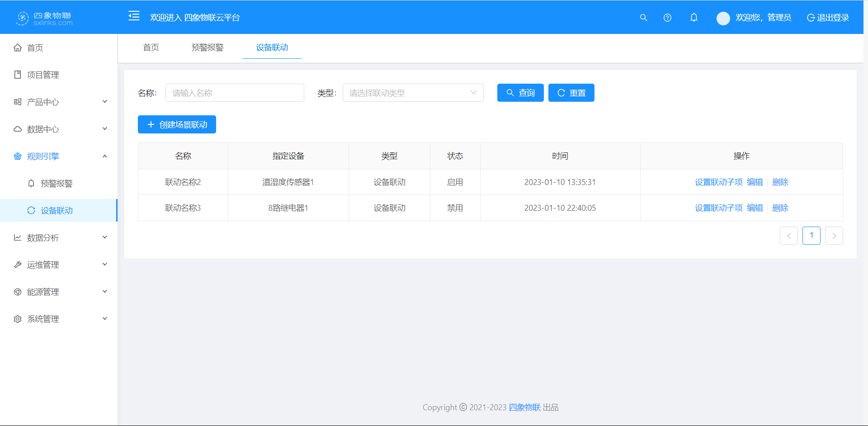
Task: Open the notification bell icon
Action: [x=694, y=18]
